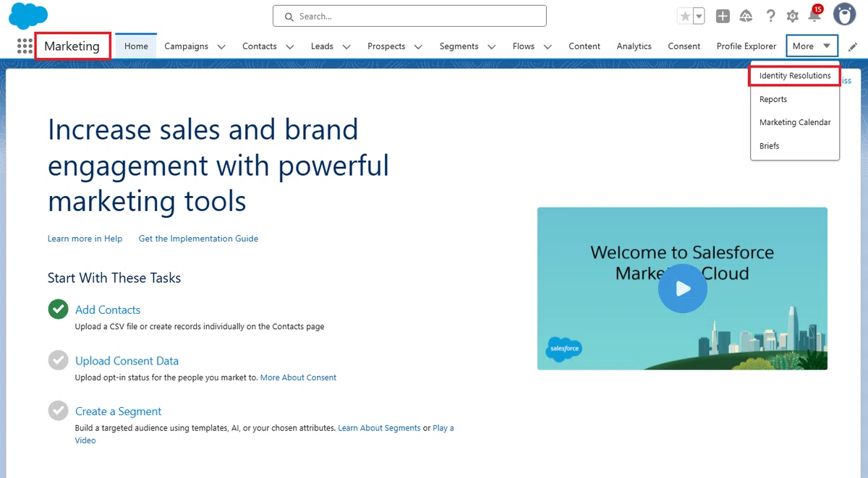Open the More About Consent link
The image size is (868, 478).
coord(298,377)
